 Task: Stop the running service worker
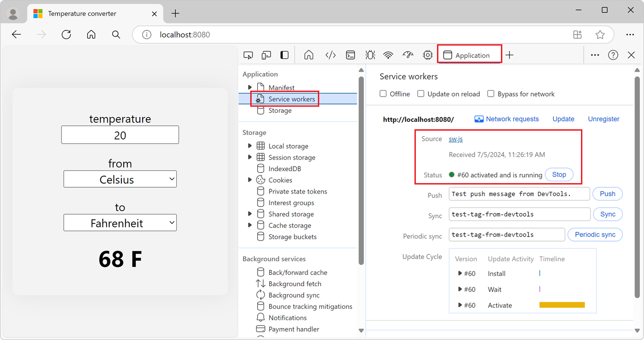559,175
